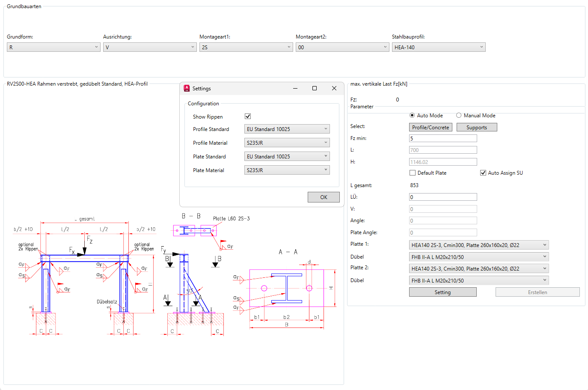Click the L input field showing 700
Viewport: 588px width, 390px height.
tap(443, 150)
